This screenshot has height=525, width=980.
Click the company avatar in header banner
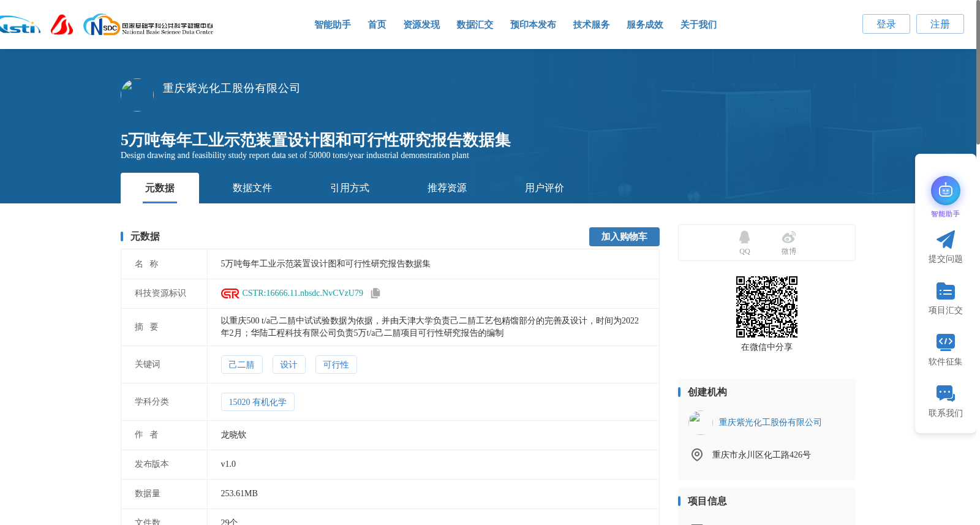(137, 95)
